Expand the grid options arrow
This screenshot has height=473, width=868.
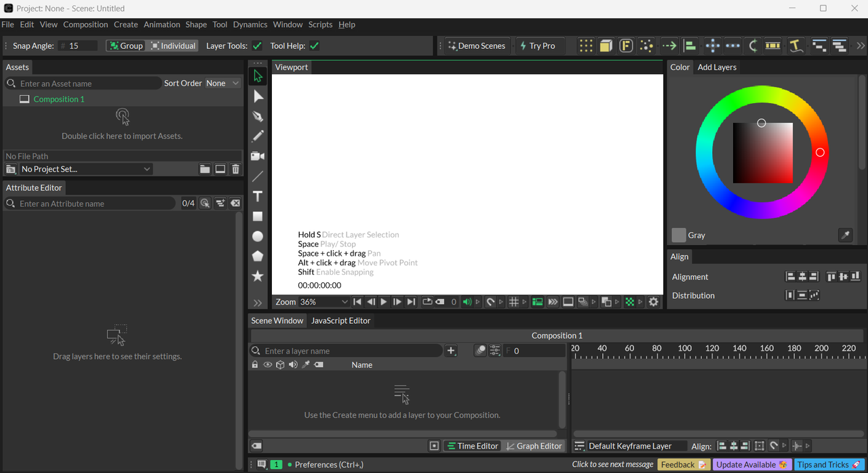(x=524, y=302)
